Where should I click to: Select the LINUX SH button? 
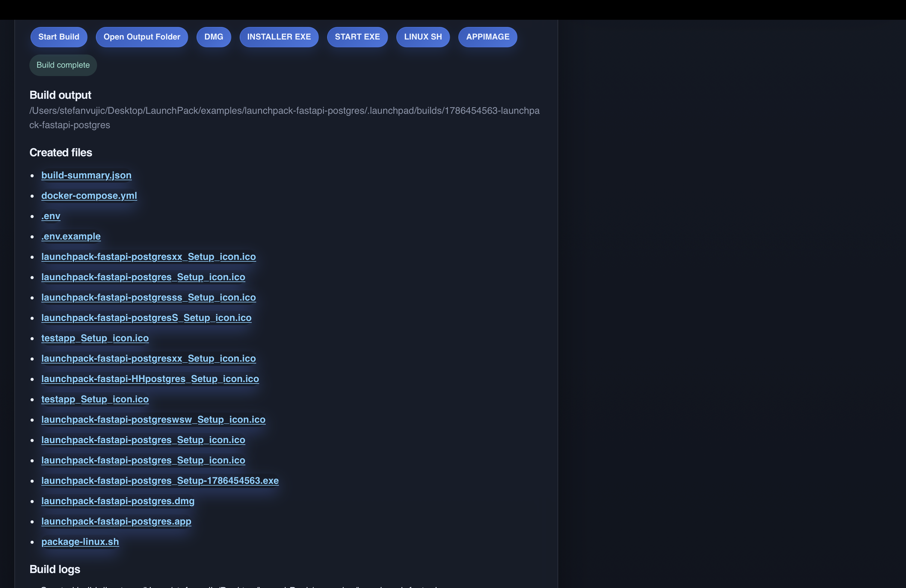422,37
